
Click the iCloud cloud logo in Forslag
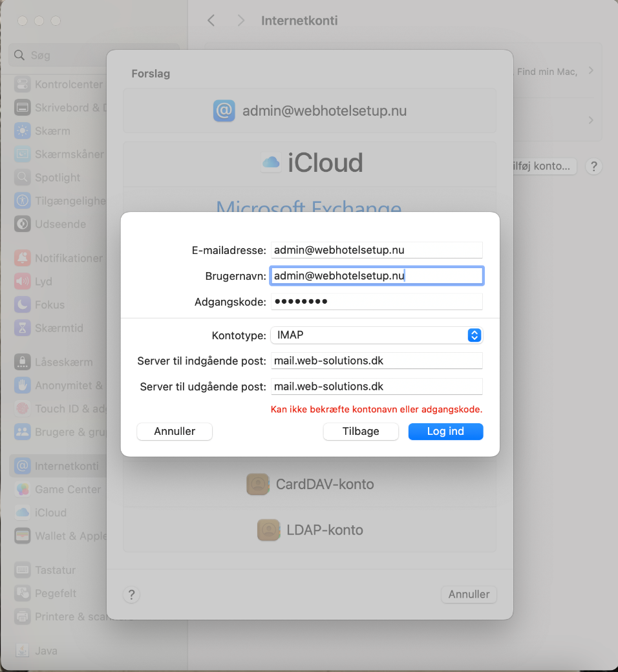pyautogui.click(x=271, y=163)
